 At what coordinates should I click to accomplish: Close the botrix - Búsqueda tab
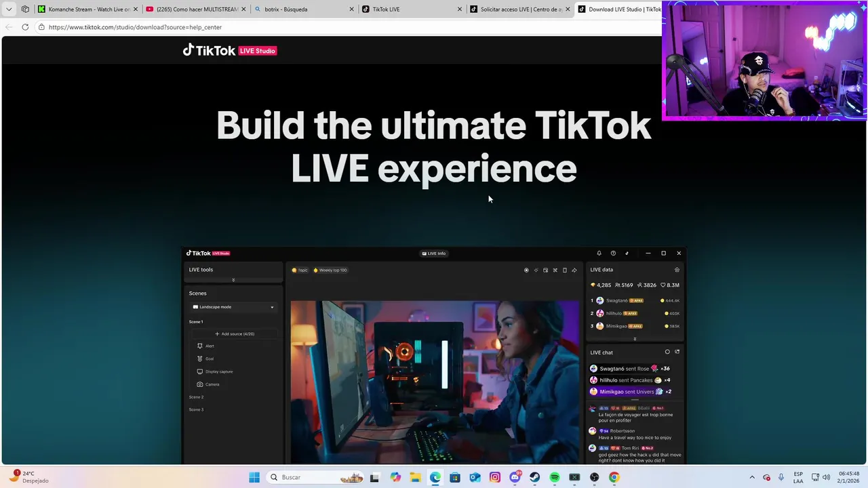[352, 9]
